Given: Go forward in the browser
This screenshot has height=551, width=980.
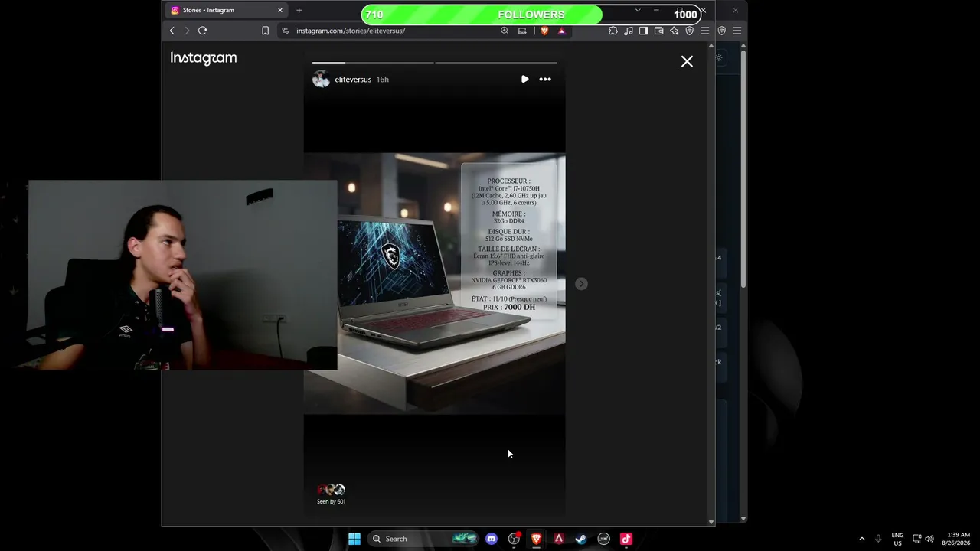Looking at the screenshot, I should [186, 31].
